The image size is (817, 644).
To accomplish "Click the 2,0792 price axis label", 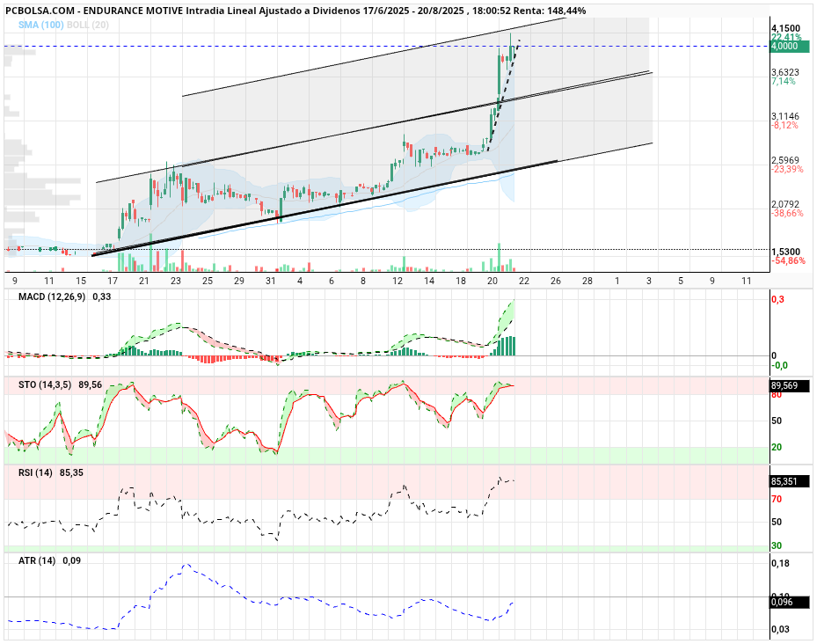I will point(785,204).
